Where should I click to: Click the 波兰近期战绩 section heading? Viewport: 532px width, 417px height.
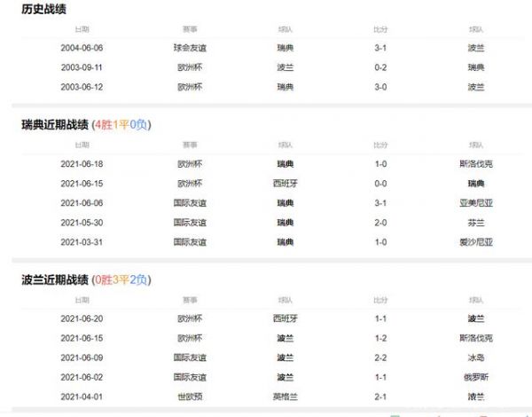coord(55,279)
